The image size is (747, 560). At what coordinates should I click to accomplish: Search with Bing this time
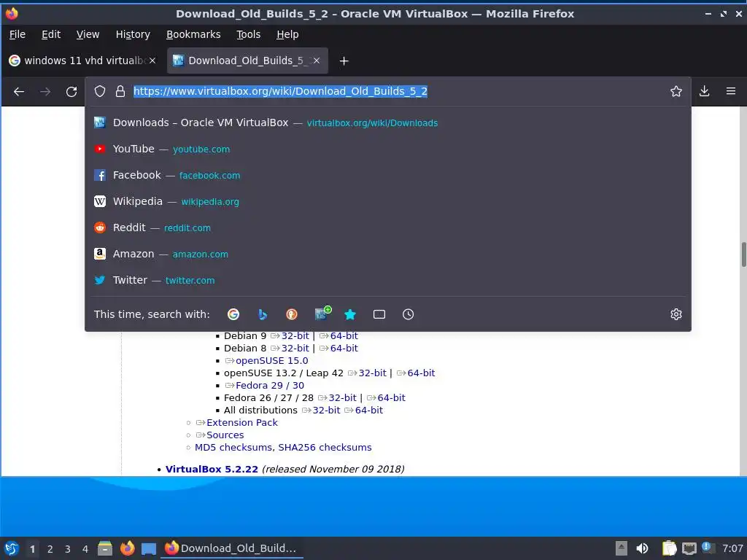(x=263, y=314)
